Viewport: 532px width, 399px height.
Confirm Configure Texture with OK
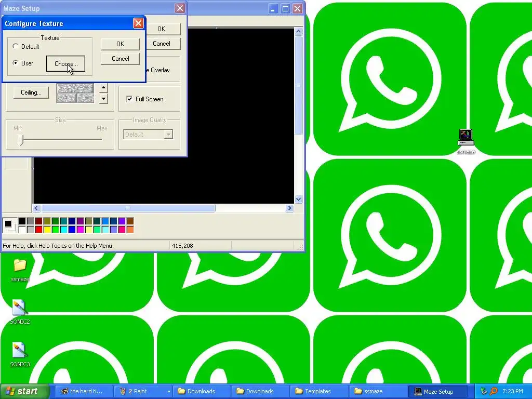(120, 44)
